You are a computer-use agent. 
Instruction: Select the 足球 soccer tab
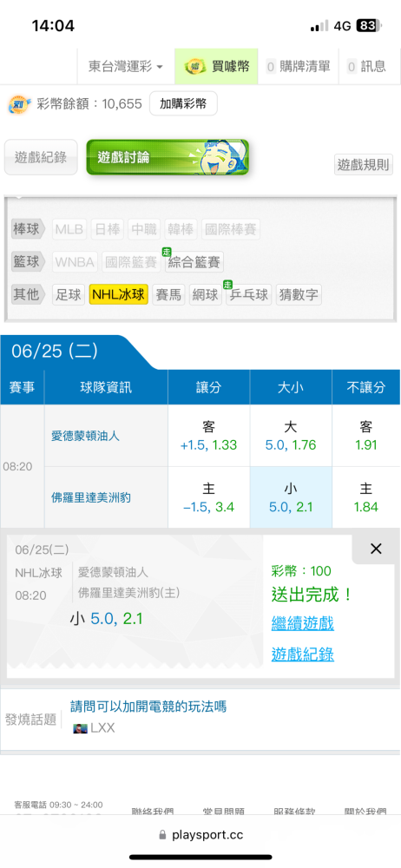pyautogui.click(x=69, y=294)
